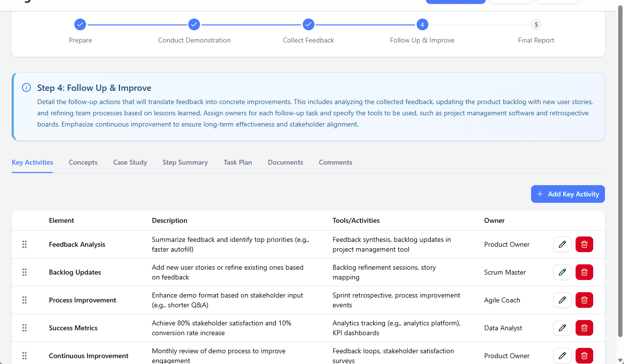Switch to the Task Plan tab

click(238, 162)
